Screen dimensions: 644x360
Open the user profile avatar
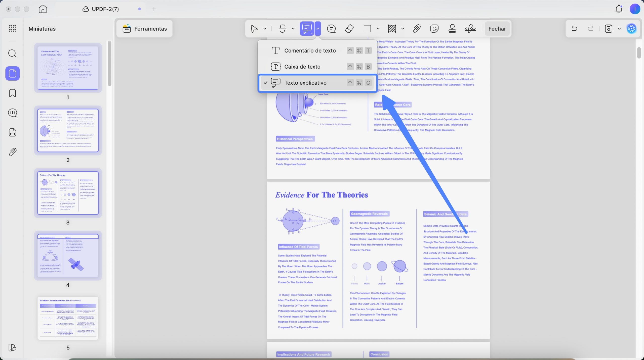(x=635, y=9)
